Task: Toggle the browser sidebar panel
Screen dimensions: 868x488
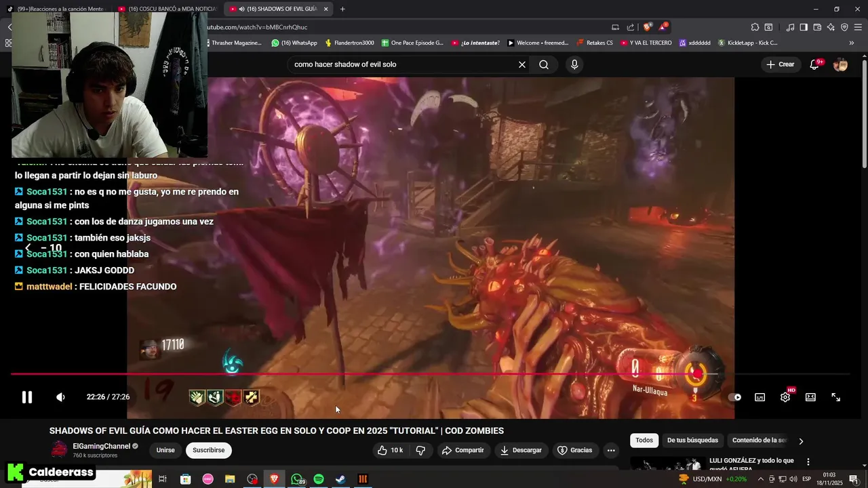Action: [804, 27]
